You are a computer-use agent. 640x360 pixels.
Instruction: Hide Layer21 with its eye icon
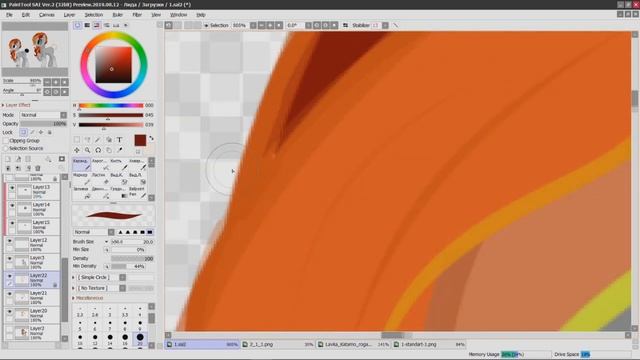click(x=9, y=293)
